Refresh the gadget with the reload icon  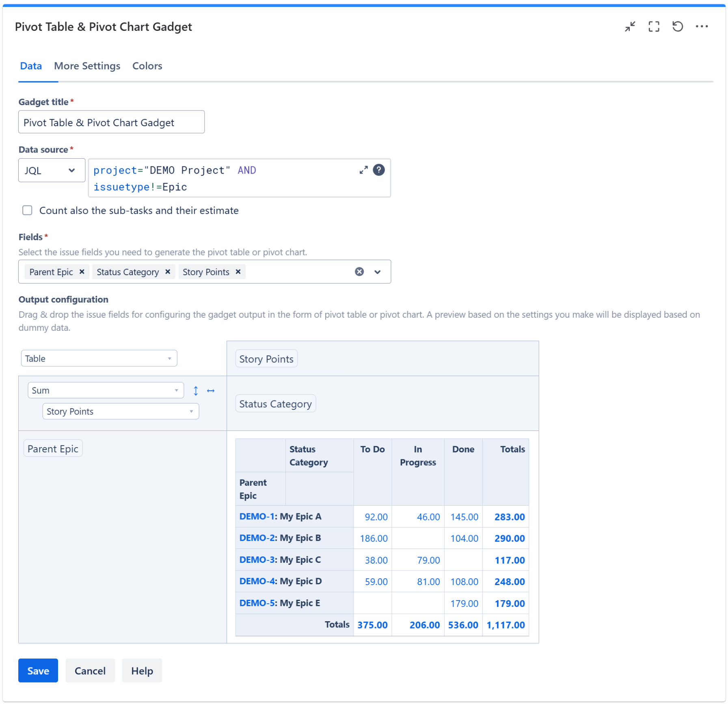click(x=677, y=27)
